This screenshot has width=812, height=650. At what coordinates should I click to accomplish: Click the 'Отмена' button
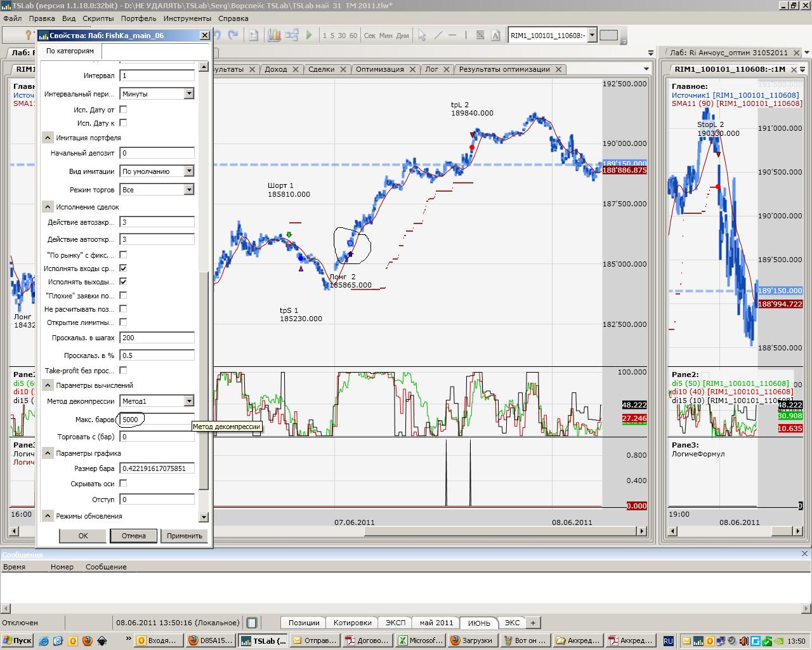[x=134, y=536]
